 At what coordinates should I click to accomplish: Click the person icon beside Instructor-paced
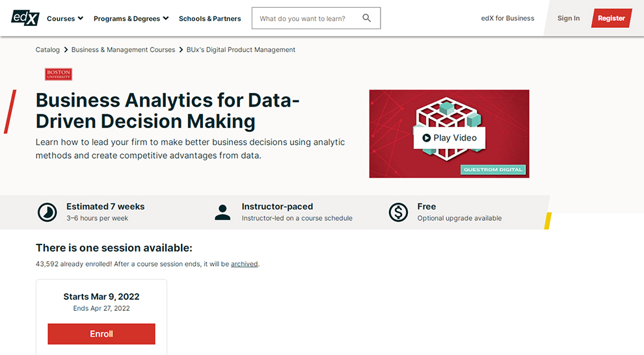222,212
